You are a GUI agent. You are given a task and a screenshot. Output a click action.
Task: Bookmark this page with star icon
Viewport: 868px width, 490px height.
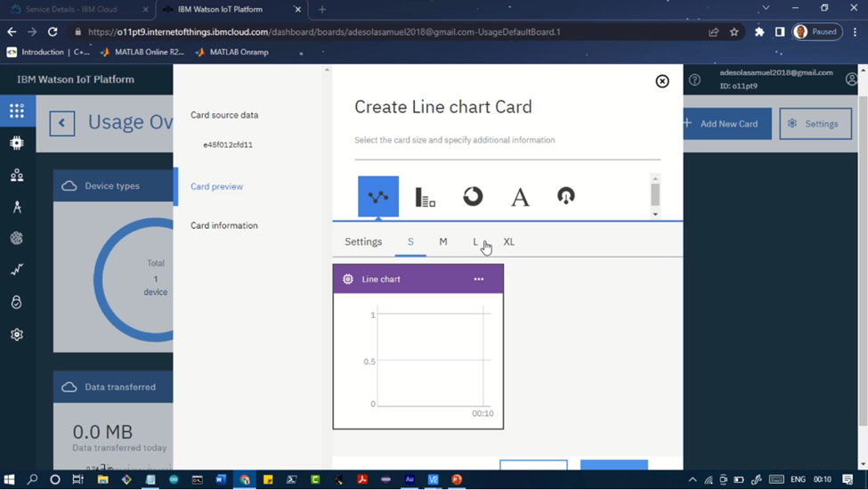(734, 32)
